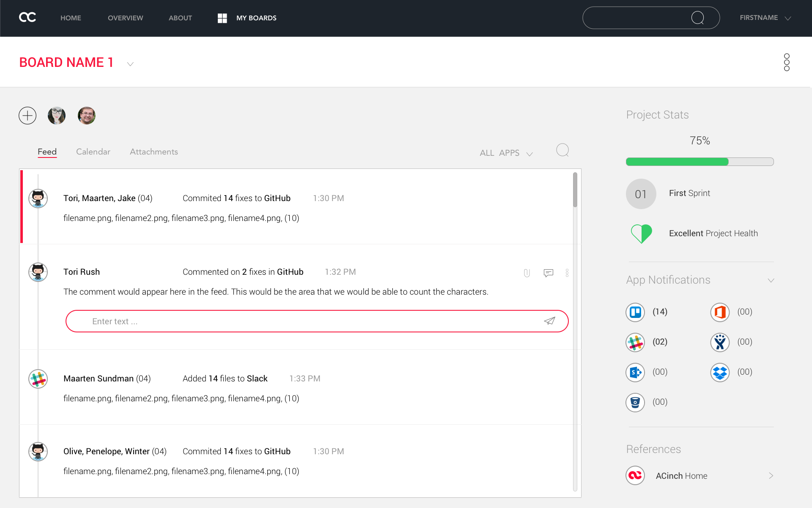Click the Office app notification icon
The height and width of the screenshot is (508, 812).
pos(720,312)
